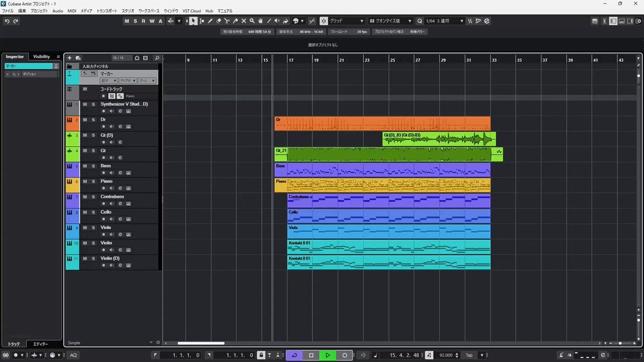The height and width of the screenshot is (362, 644).
Task: Select the Object Selection arrow tool
Action: pos(193,21)
